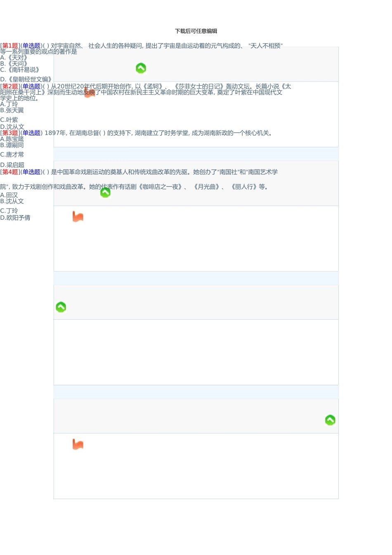This screenshot has height=555, width=392.
Task: Select answer D.沈从文 in question 2
Action: pos(12,127)
